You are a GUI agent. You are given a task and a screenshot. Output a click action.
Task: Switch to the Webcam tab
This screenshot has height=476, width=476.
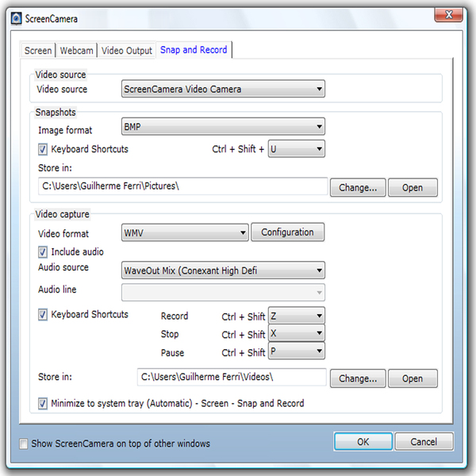(76, 51)
